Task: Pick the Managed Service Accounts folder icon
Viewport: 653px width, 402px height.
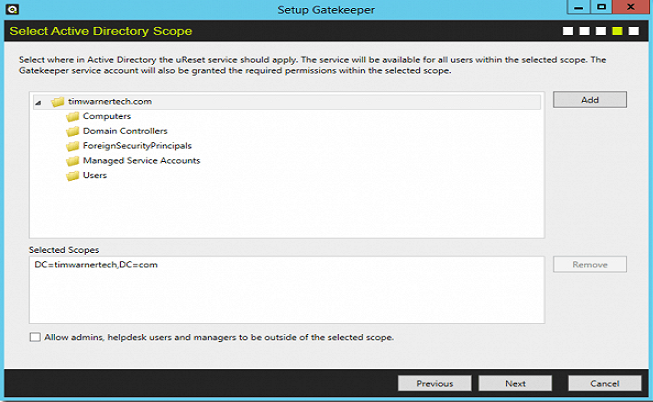Action: pyautogui.click(x=72, y=161)
